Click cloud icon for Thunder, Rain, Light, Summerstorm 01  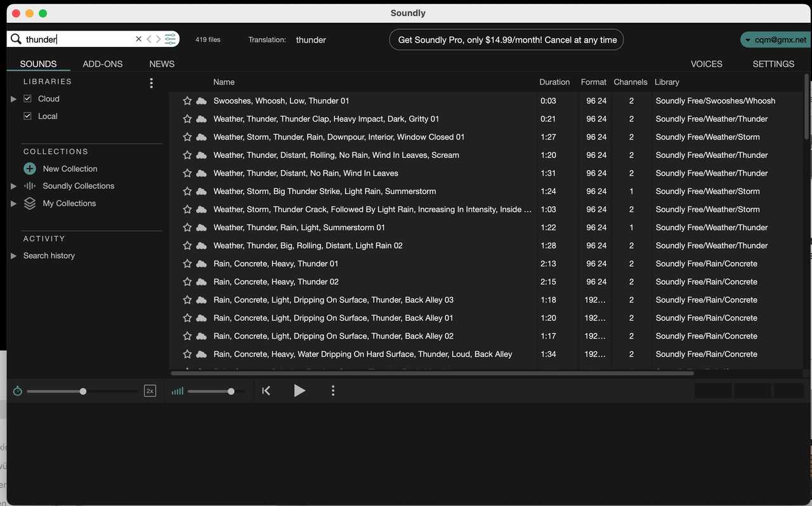pos(202,228)
